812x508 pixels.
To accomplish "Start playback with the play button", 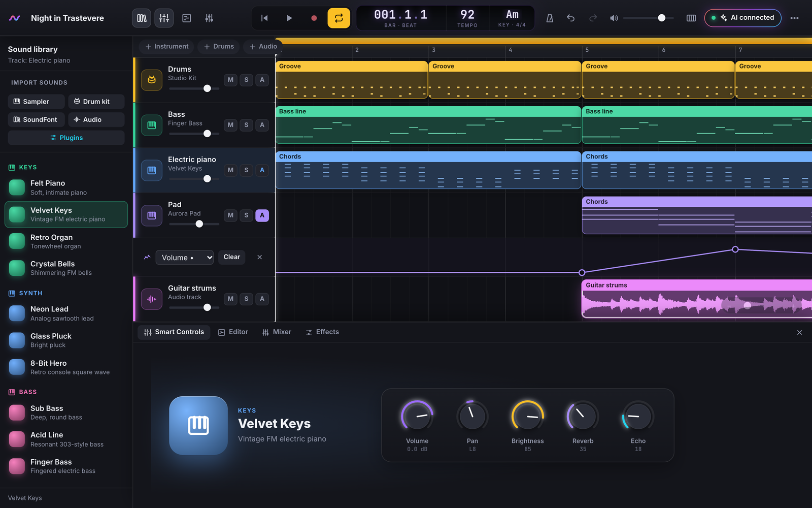I will click(x=289, y=18).
